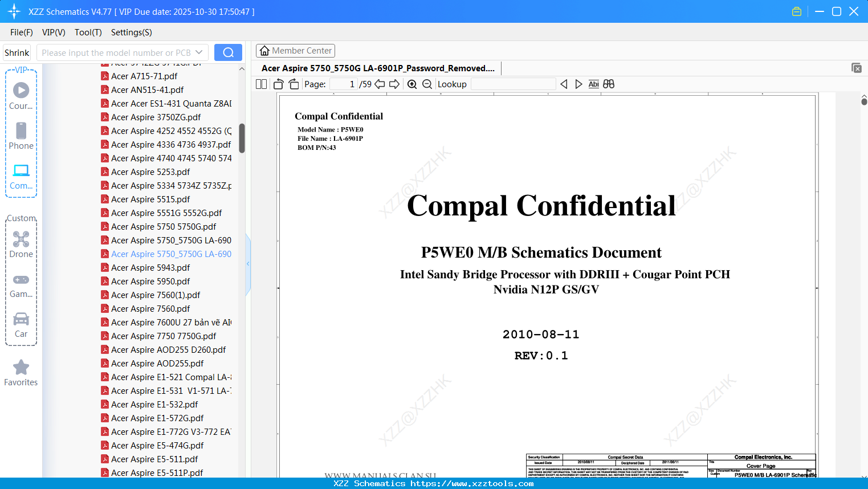868x489 pixels.
Task: Click the file list scrollbar thumb
Action: pos(242,138)
